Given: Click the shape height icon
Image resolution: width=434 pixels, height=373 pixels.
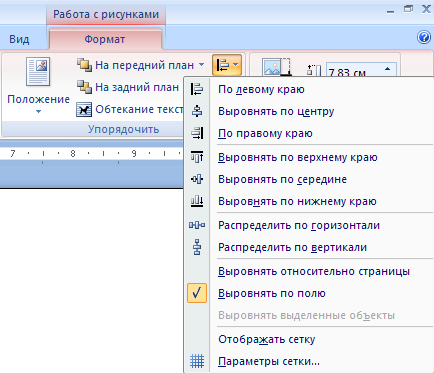Looking at the screenshot, I should (314, 70).
